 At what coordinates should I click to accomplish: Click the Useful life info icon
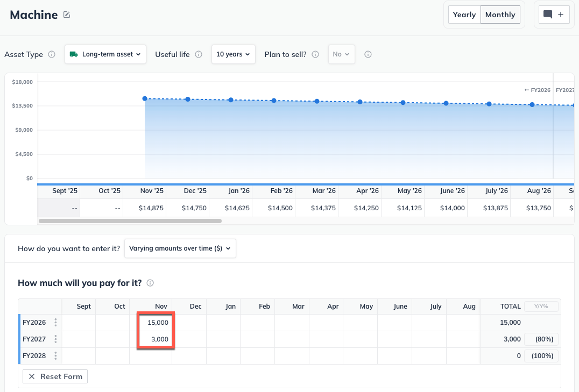coord(199,54)
